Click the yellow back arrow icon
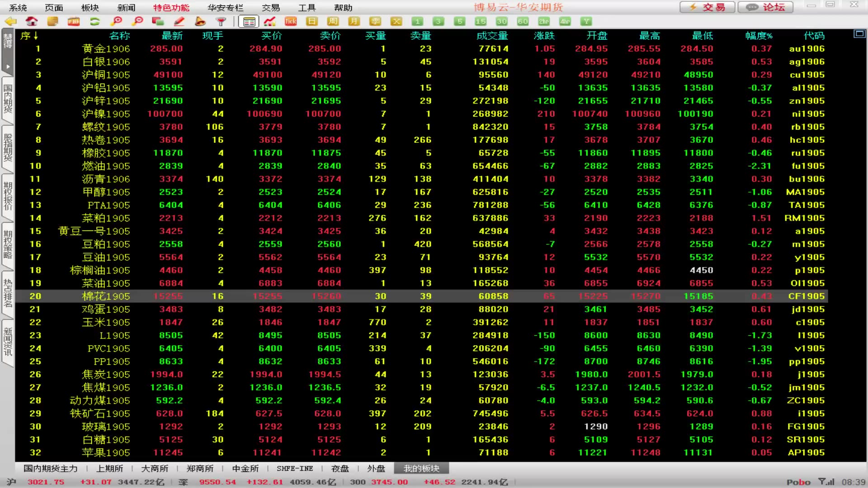868x488 pixels. click(x=10, y=21)
